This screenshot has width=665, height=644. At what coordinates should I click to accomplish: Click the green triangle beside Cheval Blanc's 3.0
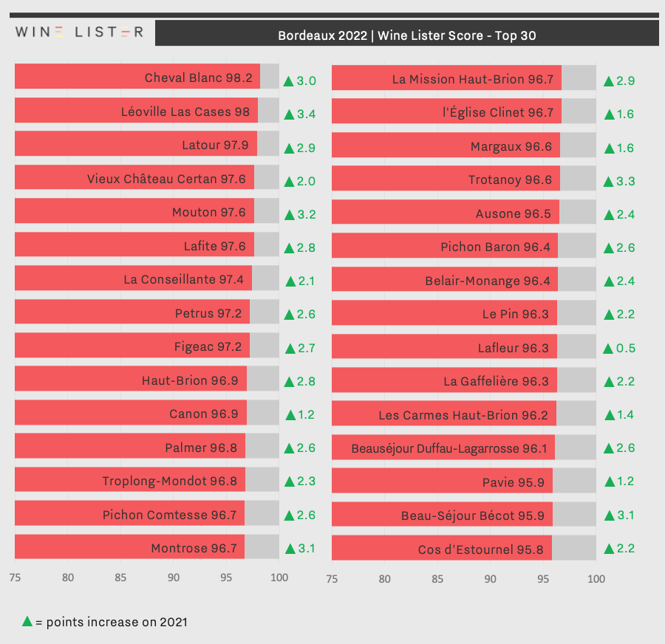(x=288, y=81)
